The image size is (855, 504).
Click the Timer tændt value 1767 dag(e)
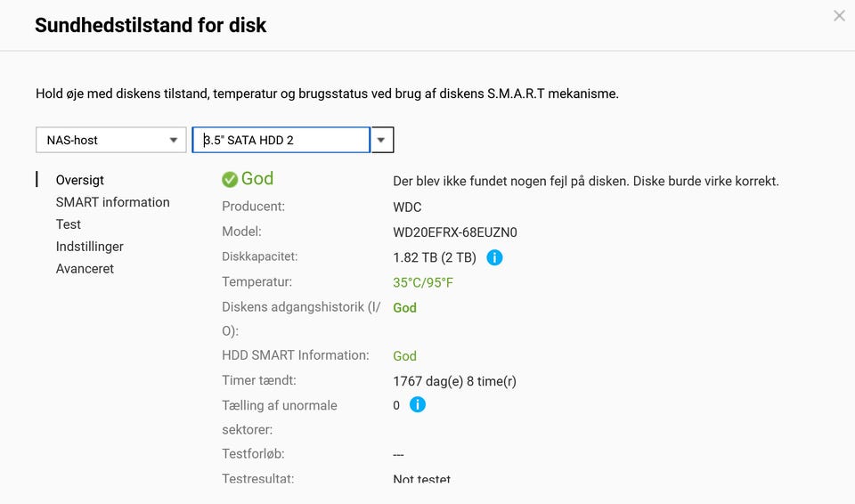(454, 381)
